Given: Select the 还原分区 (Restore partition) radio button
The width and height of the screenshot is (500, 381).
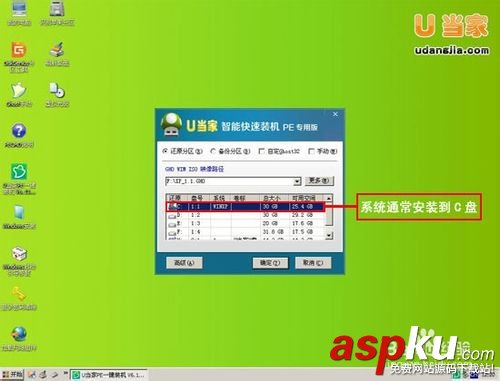Looking at the screenshot, I should [x=165, y=151].
